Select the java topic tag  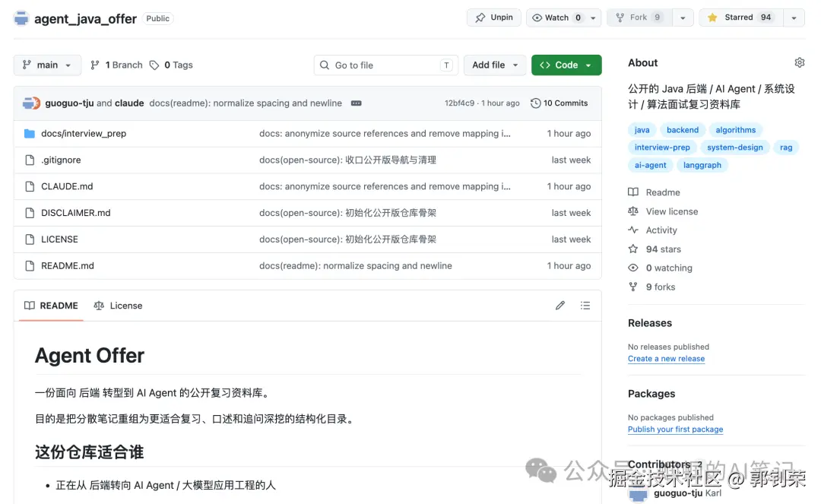point(642,130)
